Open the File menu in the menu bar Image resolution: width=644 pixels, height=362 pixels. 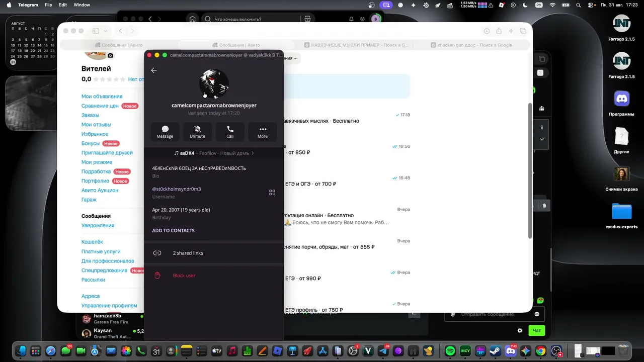pos(48,5)
